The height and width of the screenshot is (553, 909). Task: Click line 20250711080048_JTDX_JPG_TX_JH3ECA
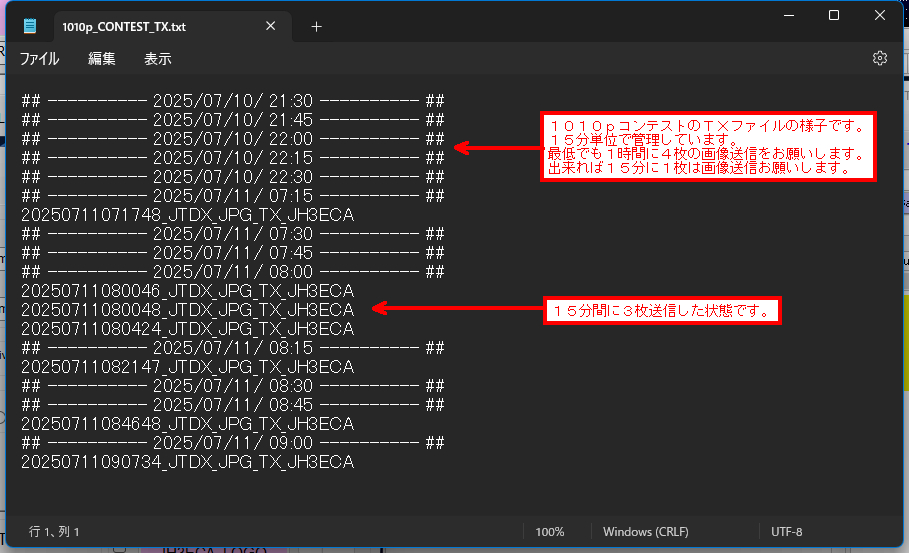187,310
